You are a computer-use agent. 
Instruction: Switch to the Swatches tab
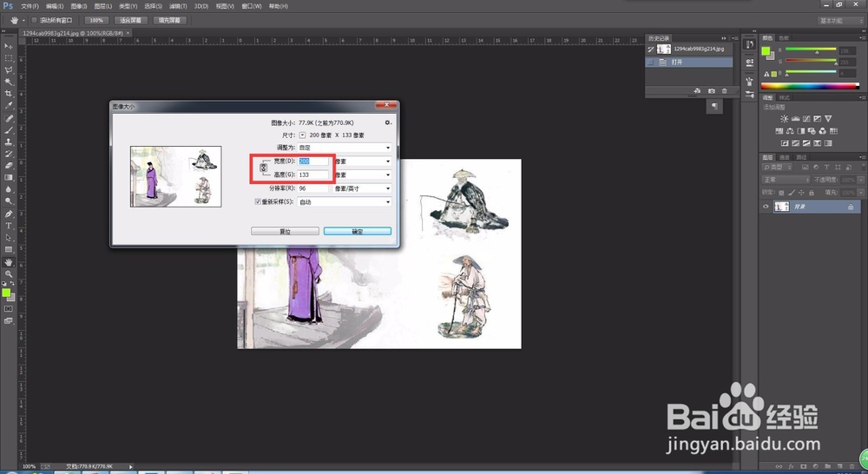point(783,38)
